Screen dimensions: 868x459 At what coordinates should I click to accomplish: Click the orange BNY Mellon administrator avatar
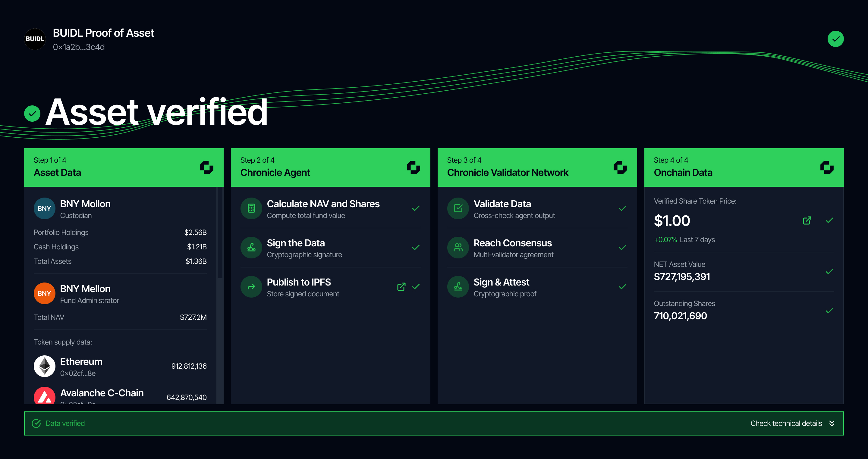click(45, 293)
